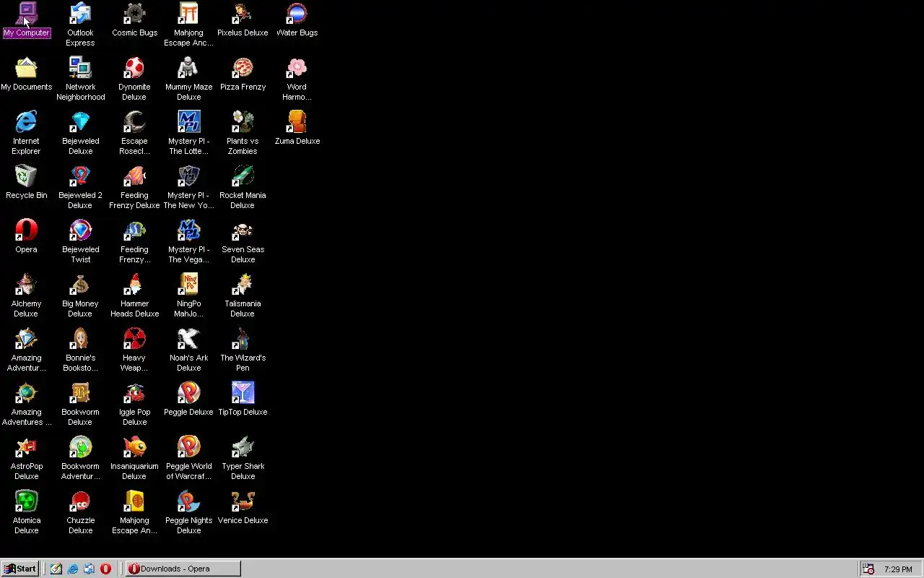
Task: Launch Internet Explorer from Quick Launch bar
Action: click(73, 569)
